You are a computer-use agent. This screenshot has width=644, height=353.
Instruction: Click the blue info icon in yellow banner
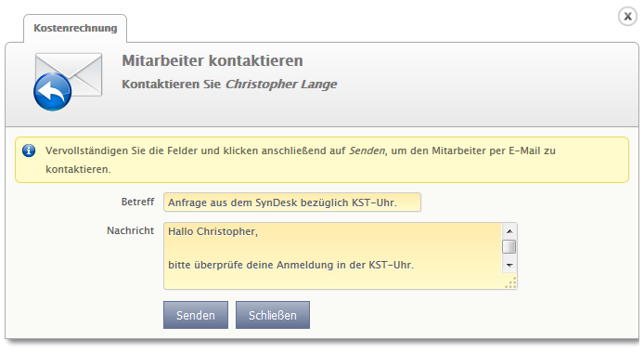[29, 150]
